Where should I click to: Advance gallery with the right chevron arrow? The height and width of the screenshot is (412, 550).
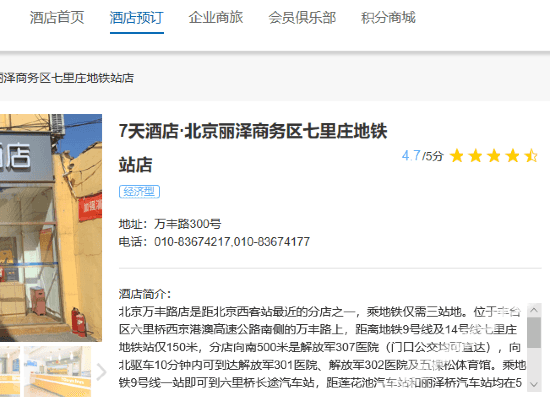(x=101, y=372)
